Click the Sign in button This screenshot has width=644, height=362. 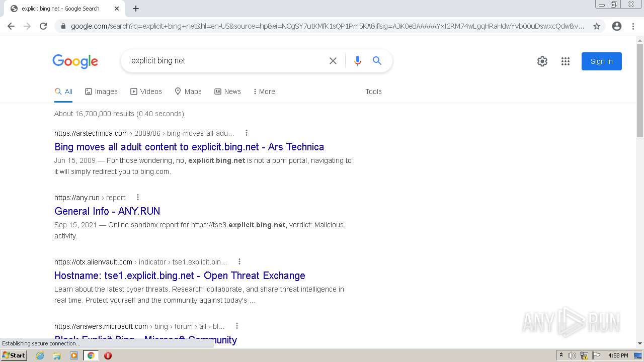(x=602, y=61)
